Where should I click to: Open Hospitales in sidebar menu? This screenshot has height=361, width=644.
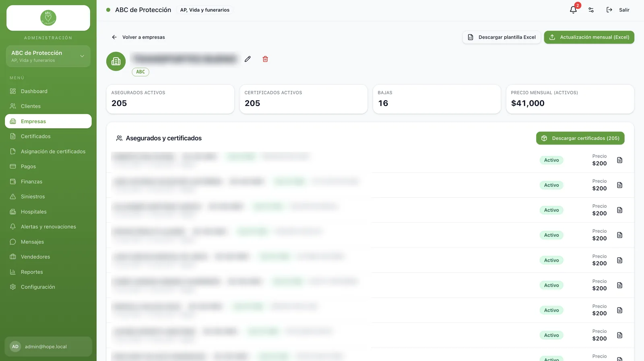coord(48,212)
